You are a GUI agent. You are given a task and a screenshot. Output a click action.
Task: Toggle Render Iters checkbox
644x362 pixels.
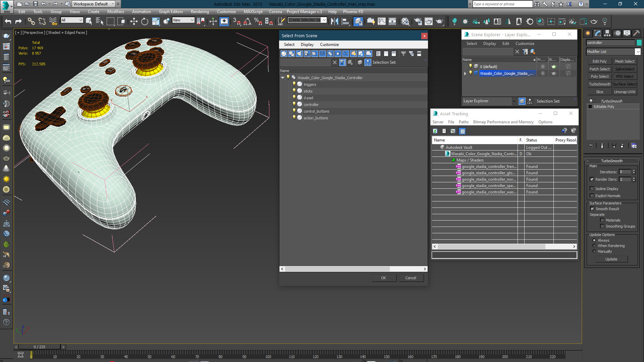(592, 179)
